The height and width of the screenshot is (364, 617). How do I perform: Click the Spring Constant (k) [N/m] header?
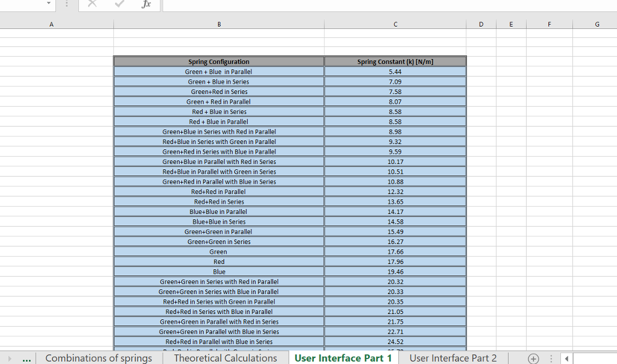pos(395,61)
